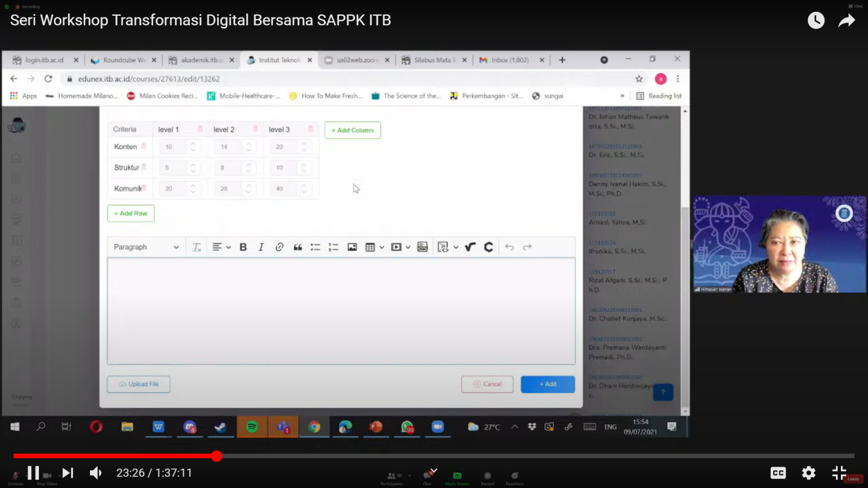The height and width of the screenshot is (488, 868).
Task: Click inside the rich text editor area
Action: click(341, 311)
